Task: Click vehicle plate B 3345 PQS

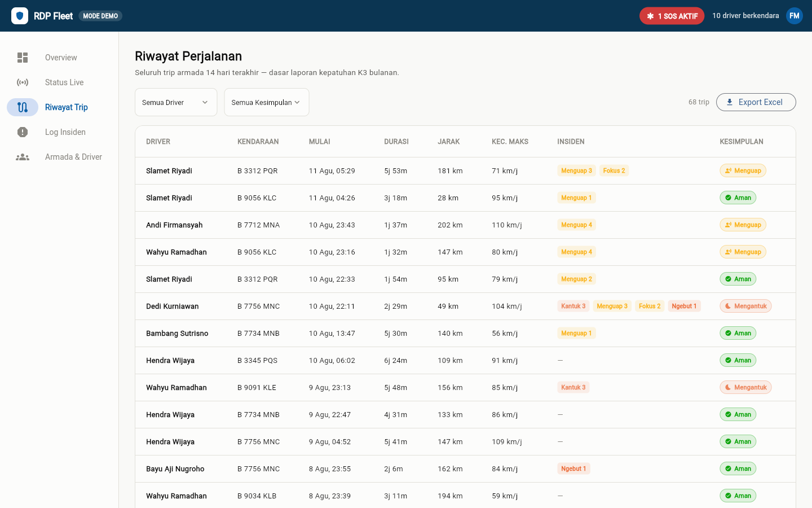Action: [x=258, y=360]
